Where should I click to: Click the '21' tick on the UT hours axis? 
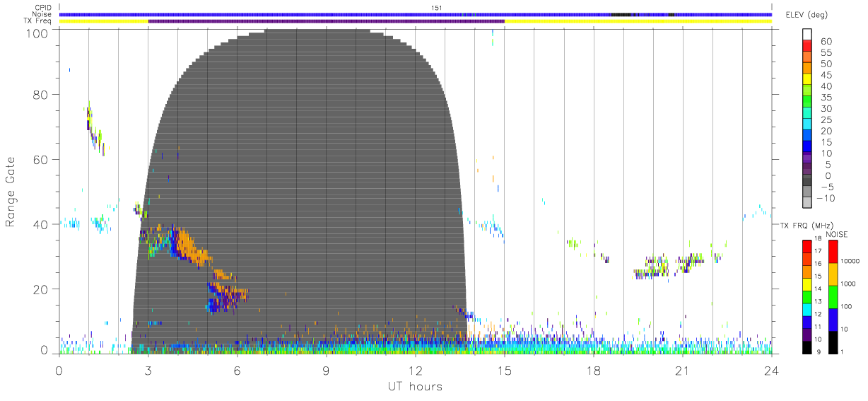tap(682, 370)
